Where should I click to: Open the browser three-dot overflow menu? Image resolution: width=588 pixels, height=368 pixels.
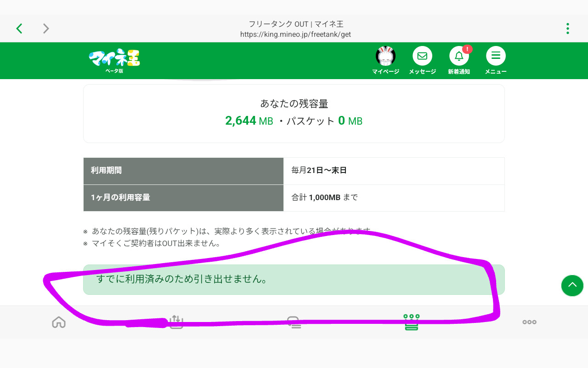pyautogui.click(x=568, y=29)
